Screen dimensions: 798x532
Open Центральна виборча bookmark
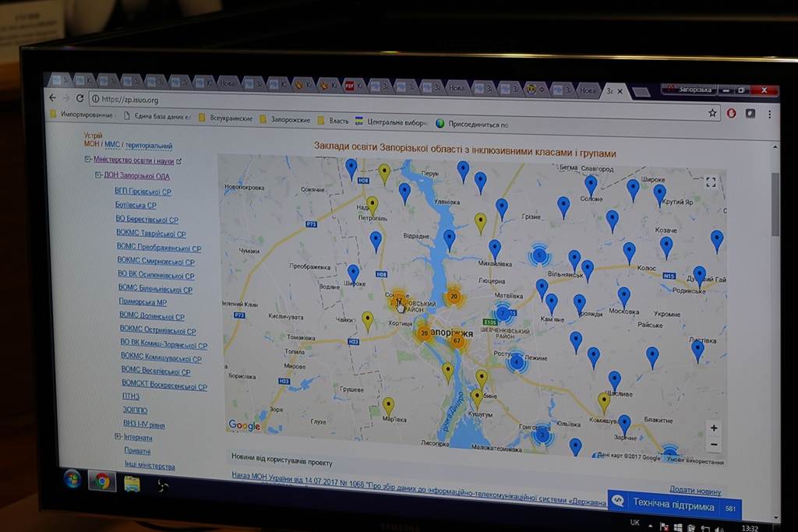(x=391, y=122)
